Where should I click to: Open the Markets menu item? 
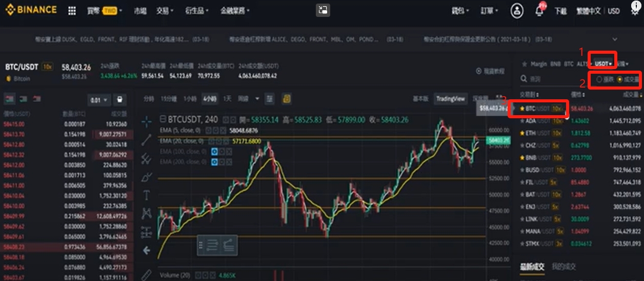click(x=139, y=11)
